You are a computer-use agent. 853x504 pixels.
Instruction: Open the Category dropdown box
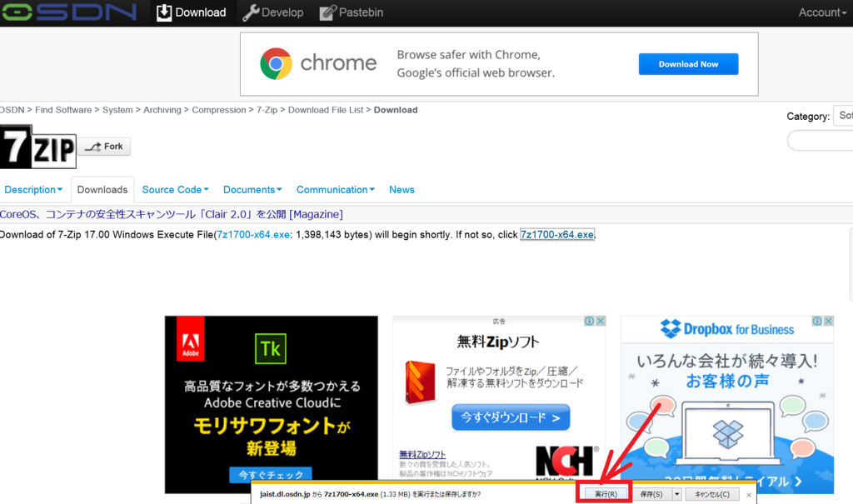pos(843,116)
